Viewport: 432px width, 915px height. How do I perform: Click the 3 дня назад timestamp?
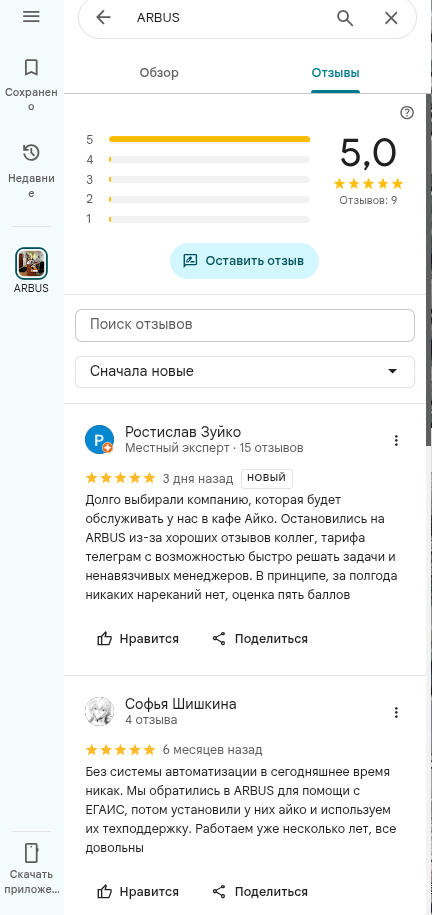point(197,479)
